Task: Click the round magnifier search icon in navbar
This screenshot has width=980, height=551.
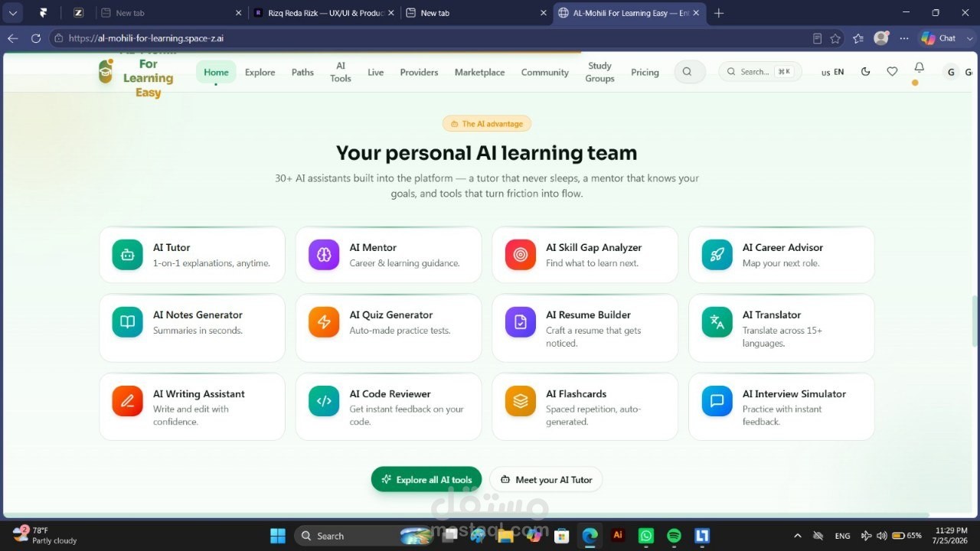Action: [x=688, y=72]
